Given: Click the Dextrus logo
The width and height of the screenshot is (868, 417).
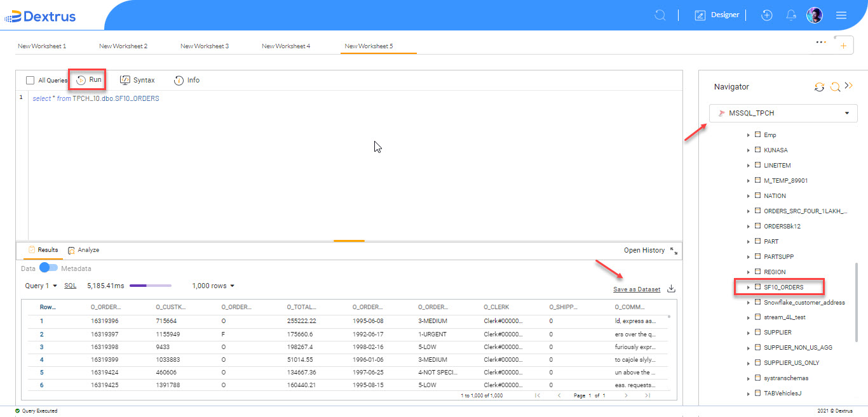Looking at the screenshot, I should pyautogui.click(x=40, y=16).
